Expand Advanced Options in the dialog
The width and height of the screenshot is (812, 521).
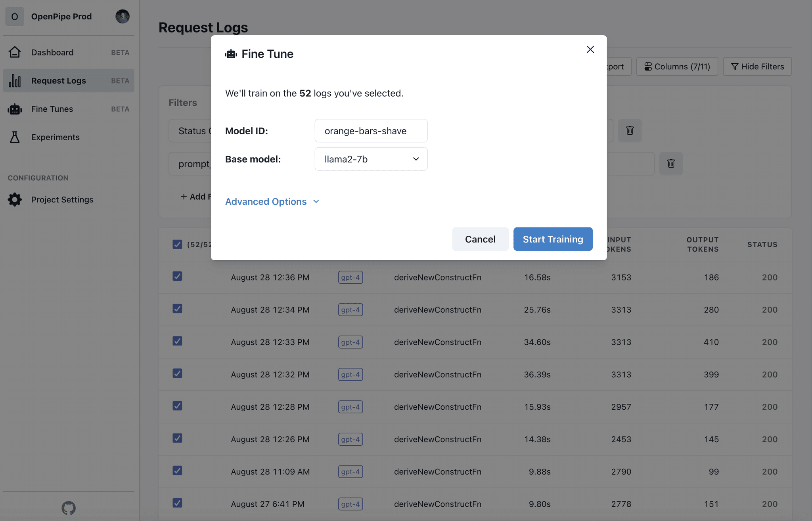[x=272, y=201]
